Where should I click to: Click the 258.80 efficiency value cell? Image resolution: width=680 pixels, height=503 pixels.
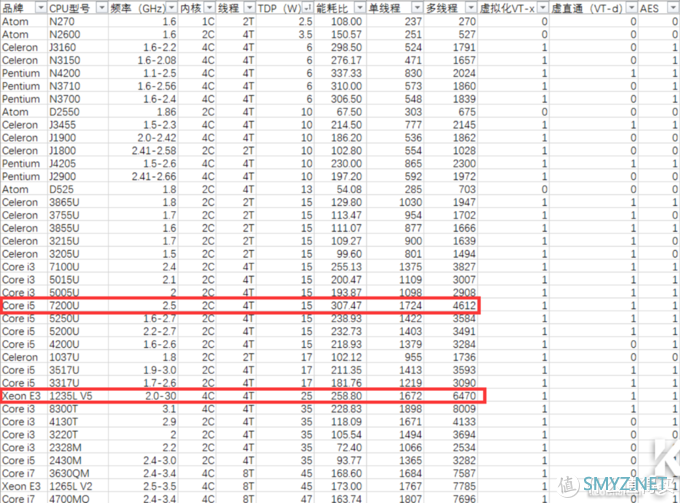pyautogui.click(x=340, y=396)
